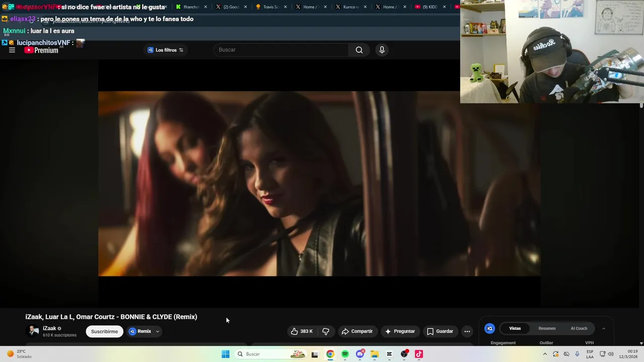
Task: Click the video player to pause playback
Action: pos(319,184)
